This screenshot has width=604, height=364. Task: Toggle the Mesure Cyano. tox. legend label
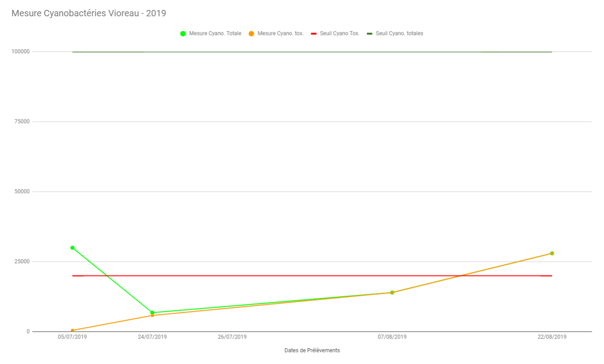click(280, 33)
